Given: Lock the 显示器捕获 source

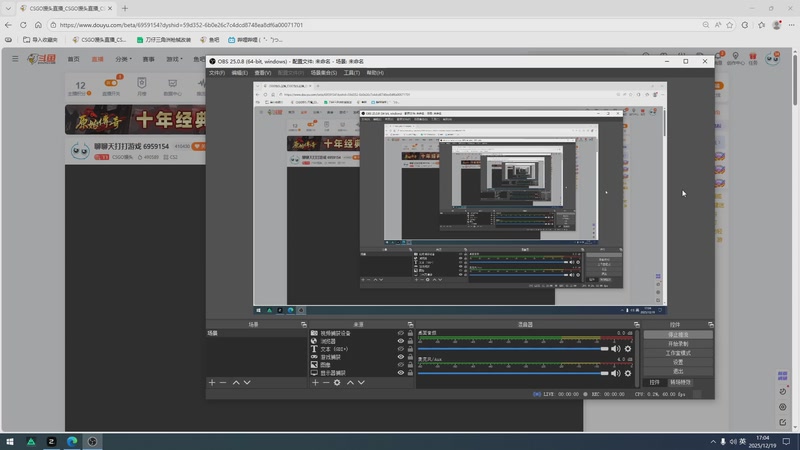Looking at the screenshot, I should [x=410, y=372].
